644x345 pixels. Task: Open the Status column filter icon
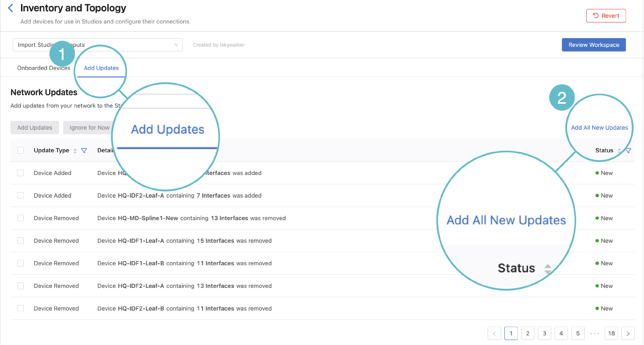(629, 151)
